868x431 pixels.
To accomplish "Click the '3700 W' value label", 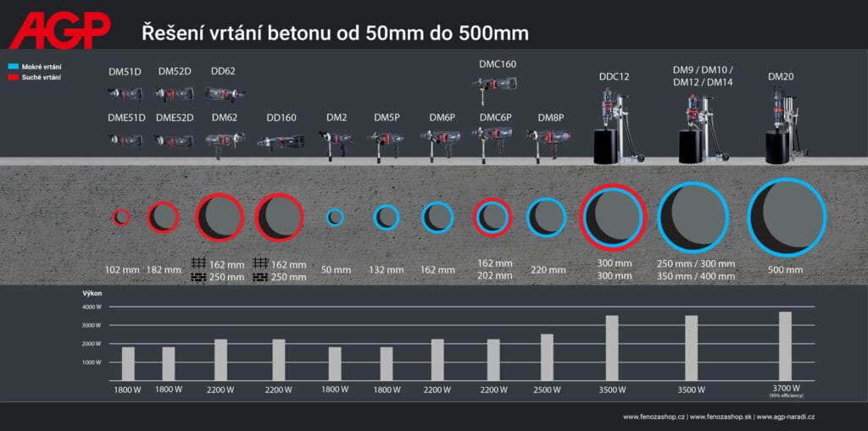I will [786, 389].
